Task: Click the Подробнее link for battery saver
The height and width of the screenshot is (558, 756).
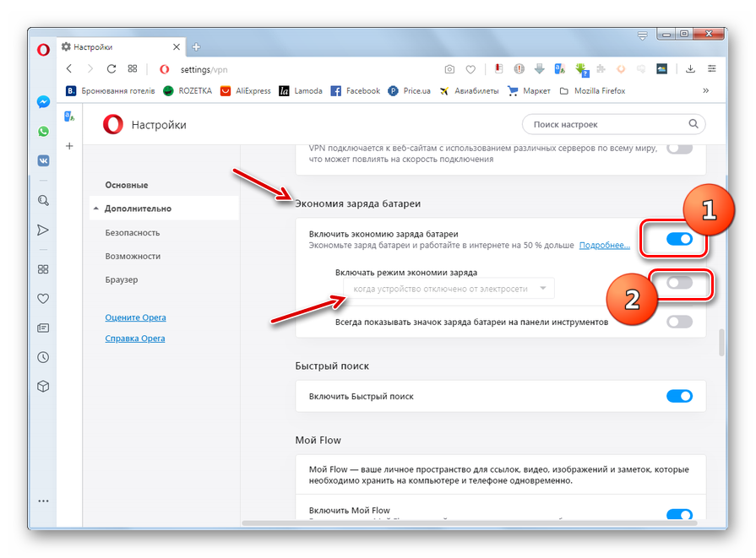Action: [x=604, y=246]
